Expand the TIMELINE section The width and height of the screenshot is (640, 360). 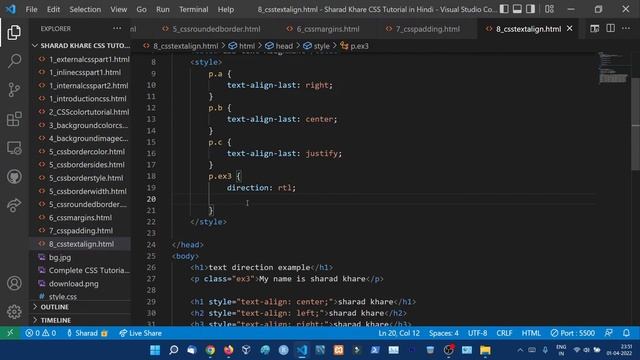(x=81, y=320)
